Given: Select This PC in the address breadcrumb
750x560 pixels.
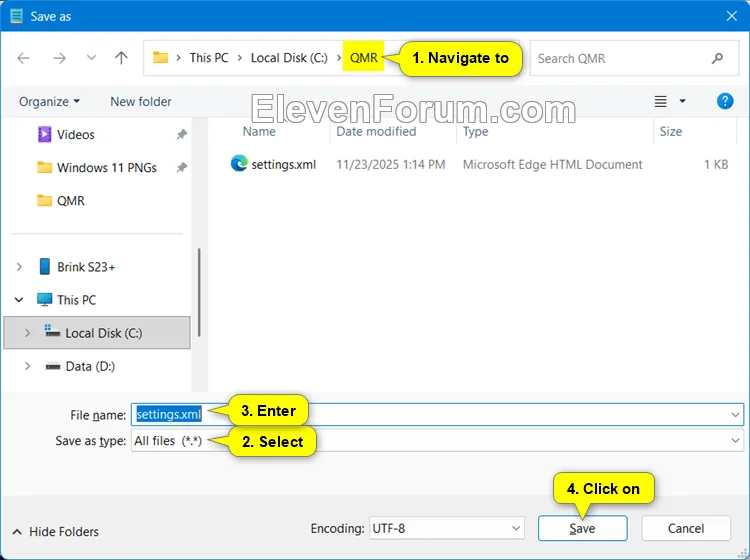Looking at the screenshot, I should [209, 58].
